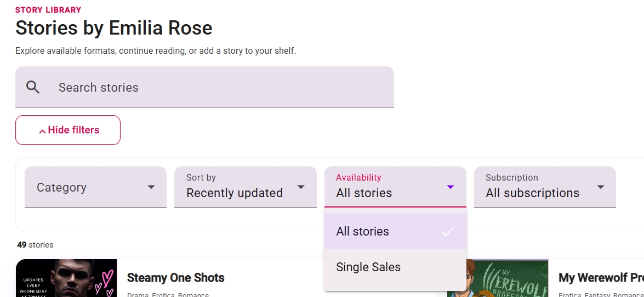The image size is (644, 297).
Task: Click the All subscriptions selector
Action: tap(545, 187)
